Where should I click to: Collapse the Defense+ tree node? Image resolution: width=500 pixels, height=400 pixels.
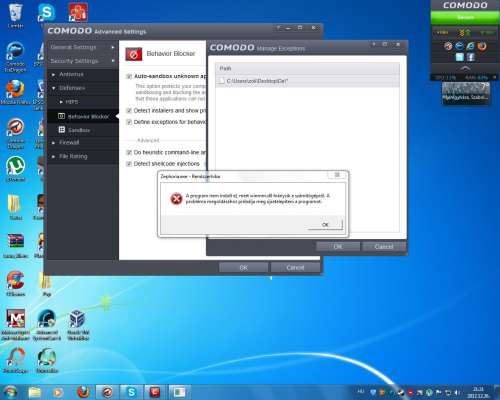click(x=53, y=88)
